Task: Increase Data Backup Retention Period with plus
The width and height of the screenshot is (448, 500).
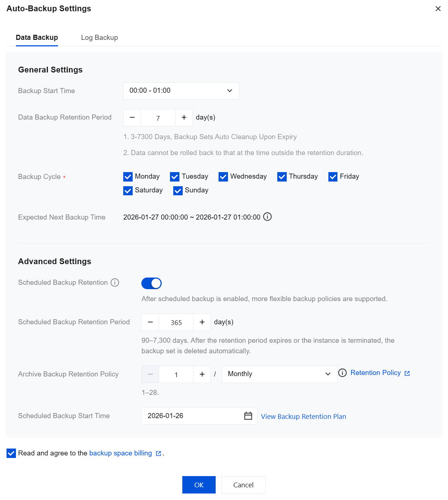Action: click(x=184, y=118)
